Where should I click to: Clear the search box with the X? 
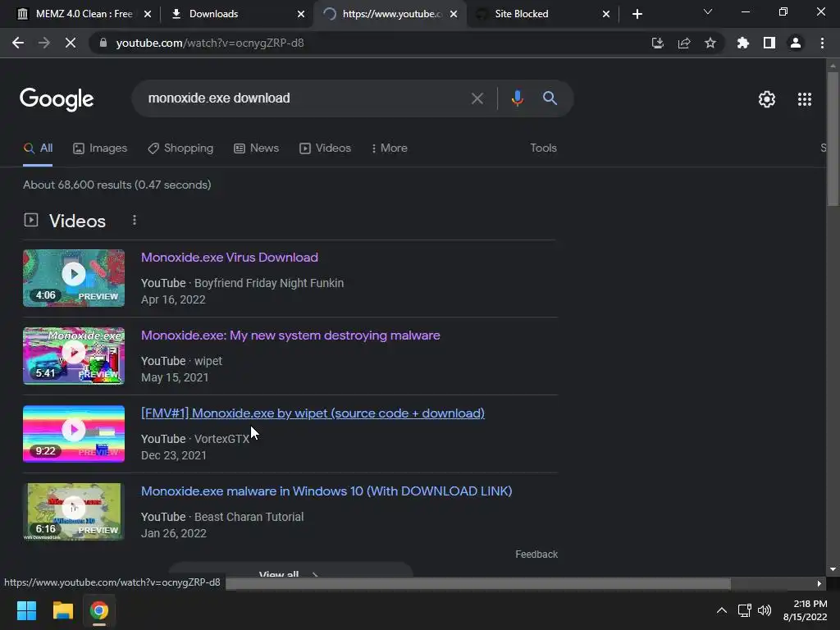pos(477,98)
